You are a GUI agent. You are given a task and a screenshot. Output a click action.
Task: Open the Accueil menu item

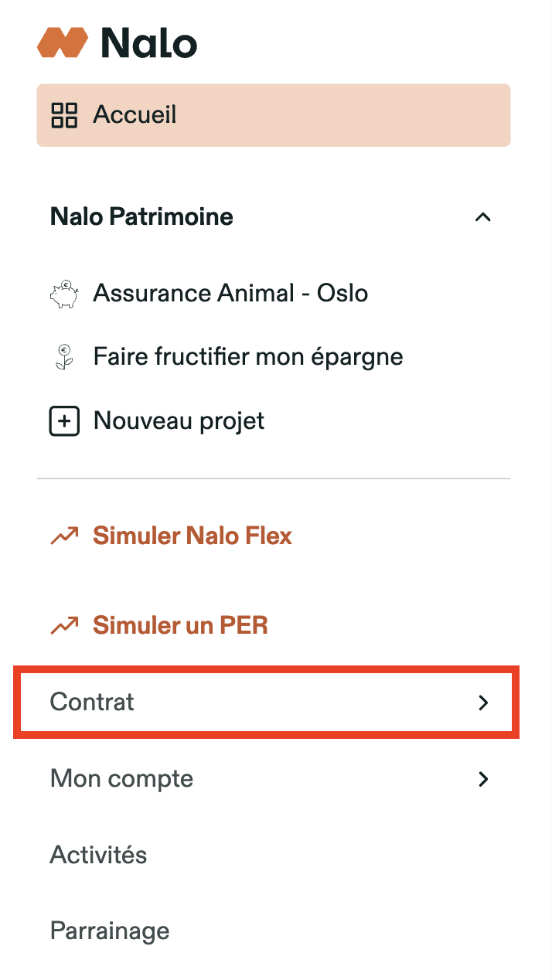point(135,115)
